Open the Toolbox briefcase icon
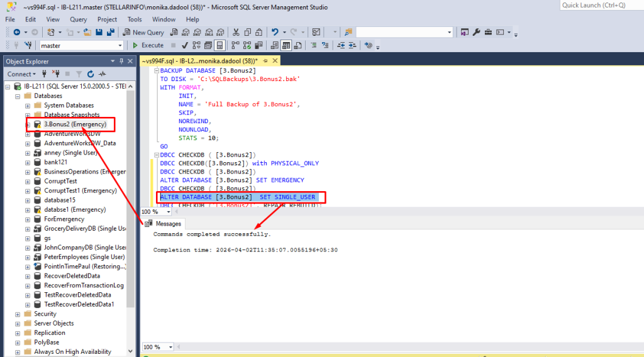This screenshot has height=357, width=644. (x=488, y=33)
